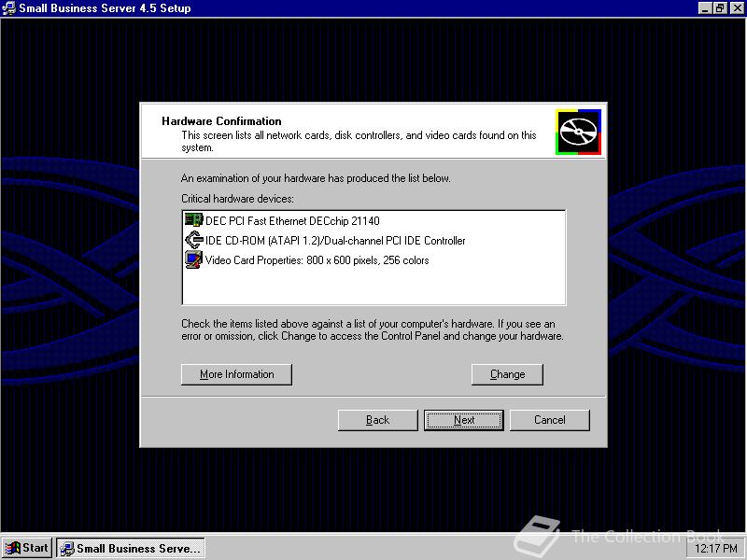Select the DEC PCI Fast Ethernet DECchip 21140 row
This screenshot has width=747, height=560.
[292, 221]
